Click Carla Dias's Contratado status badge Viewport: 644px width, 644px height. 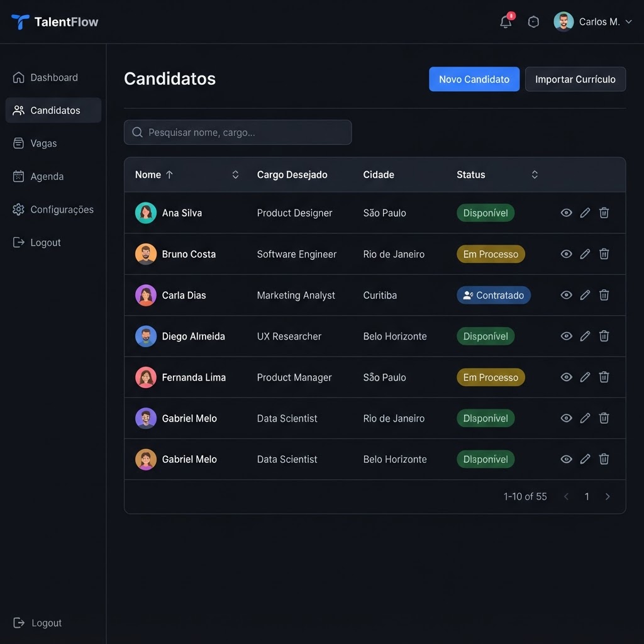(x=493, y=295)
